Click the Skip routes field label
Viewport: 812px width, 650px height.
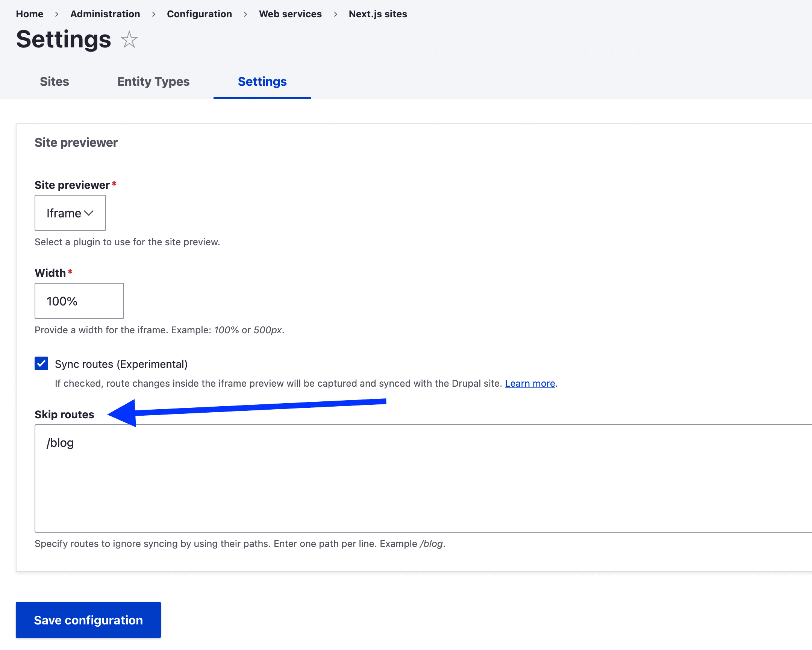64,415
